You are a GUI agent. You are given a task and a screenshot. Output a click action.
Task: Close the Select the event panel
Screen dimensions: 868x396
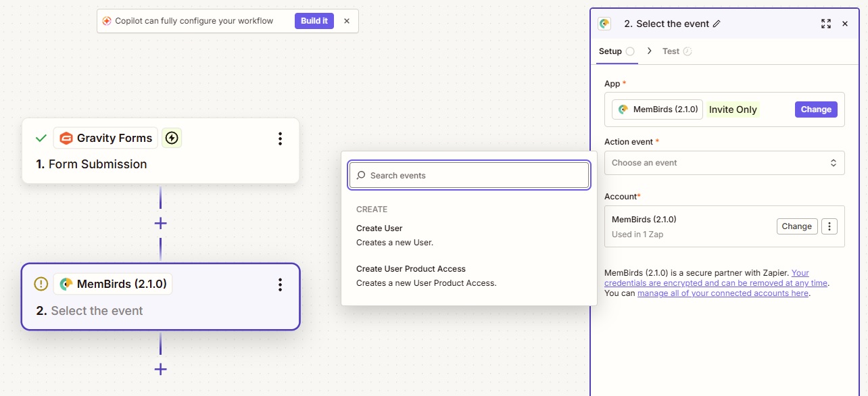pyautogui.click(x=845, y=24)
